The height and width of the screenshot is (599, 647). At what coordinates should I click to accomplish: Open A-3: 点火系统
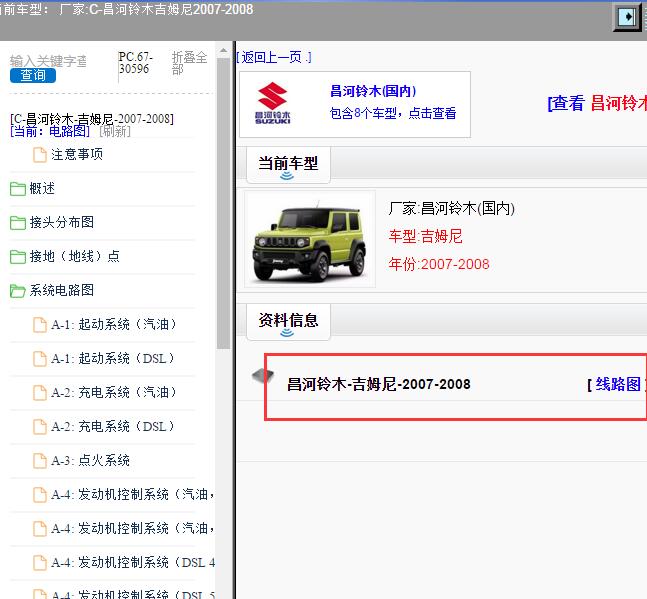click(90, 460)
